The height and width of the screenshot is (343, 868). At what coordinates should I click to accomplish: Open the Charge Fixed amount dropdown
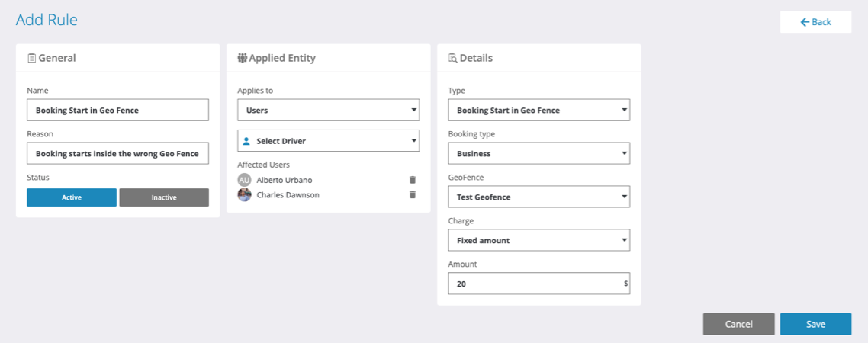(x=538, y=241)
